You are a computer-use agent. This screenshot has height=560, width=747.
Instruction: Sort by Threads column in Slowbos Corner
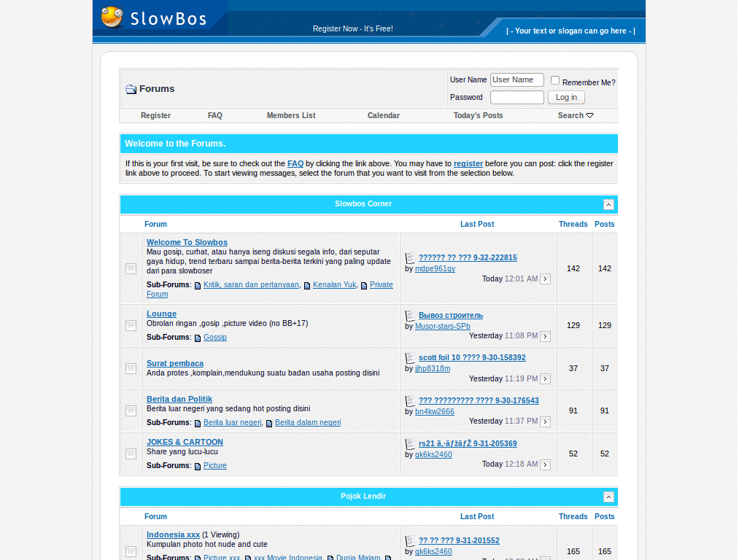click(x=573, y=225)
